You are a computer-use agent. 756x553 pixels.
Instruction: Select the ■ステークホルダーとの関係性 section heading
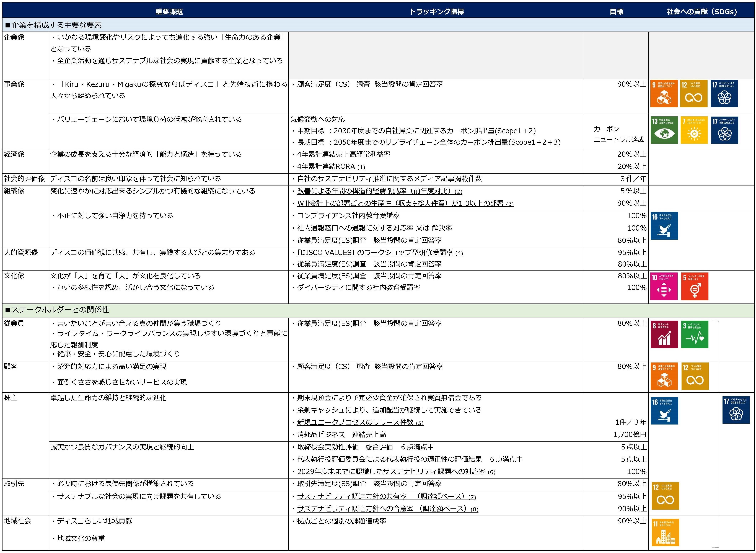pos(57,310)
